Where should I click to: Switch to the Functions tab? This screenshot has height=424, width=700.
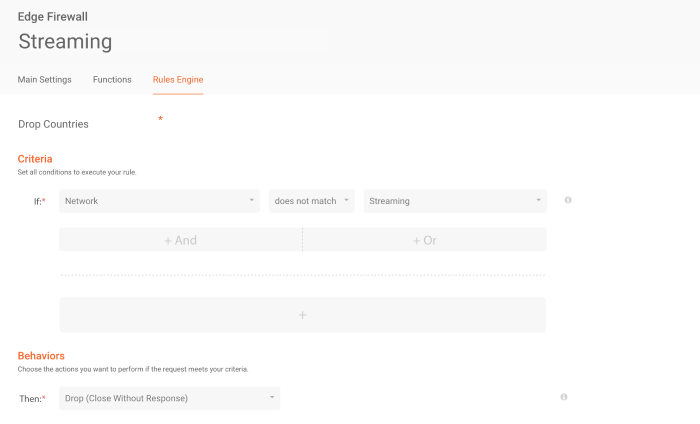coord(112,79)
